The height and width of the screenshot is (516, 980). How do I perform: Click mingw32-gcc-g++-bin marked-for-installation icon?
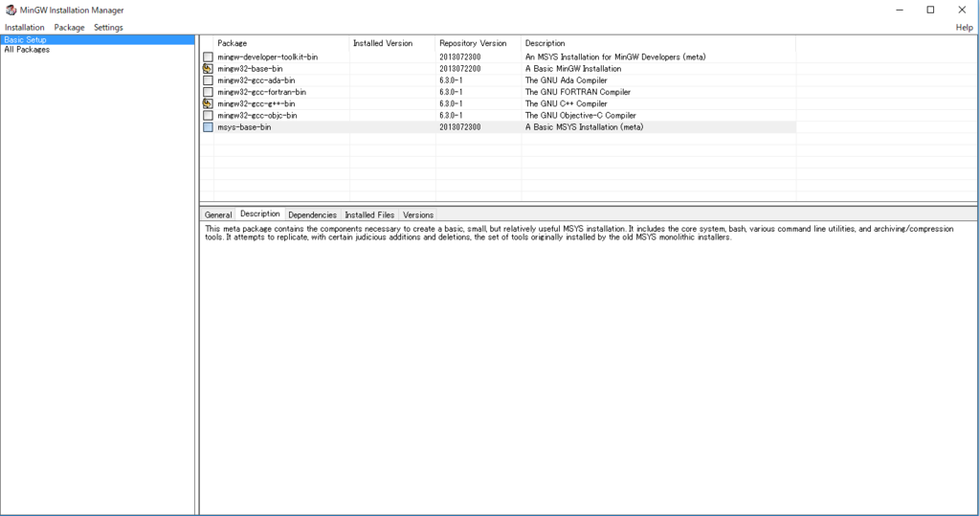coord(208,103)
